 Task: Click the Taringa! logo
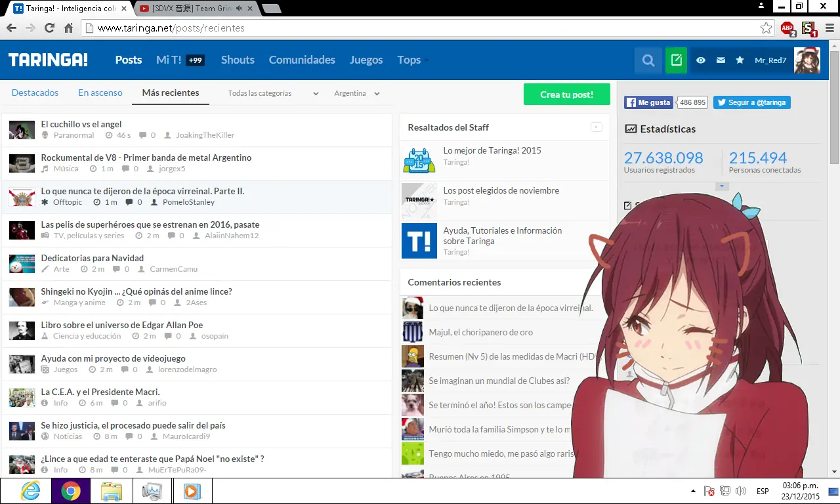click(x=48, y=60)
